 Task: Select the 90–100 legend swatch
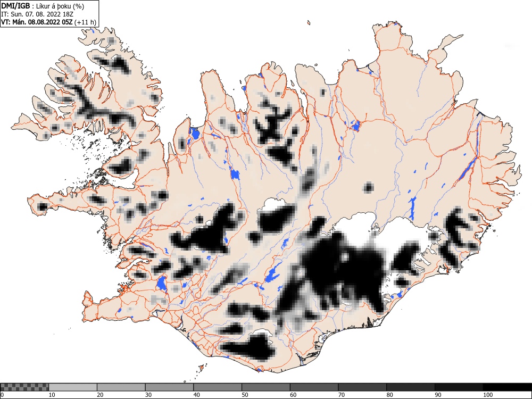[459, 387]
